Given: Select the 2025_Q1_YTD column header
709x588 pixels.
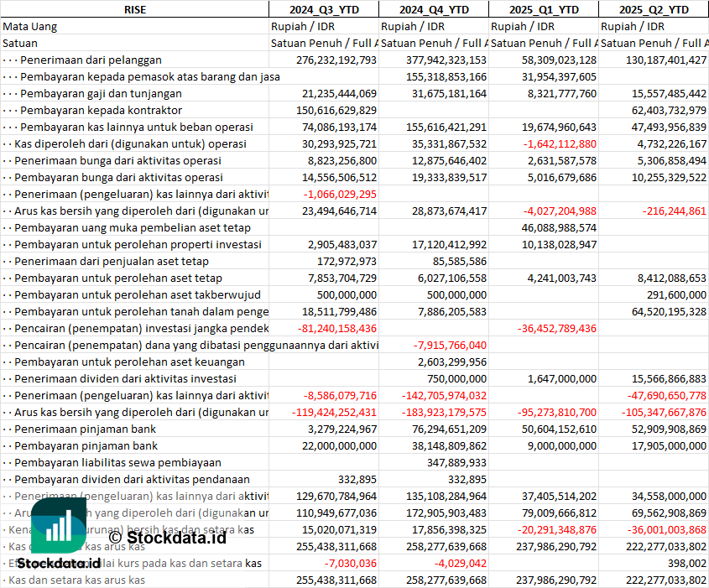Looking at the screenshot, I should [x=544, y=9].
